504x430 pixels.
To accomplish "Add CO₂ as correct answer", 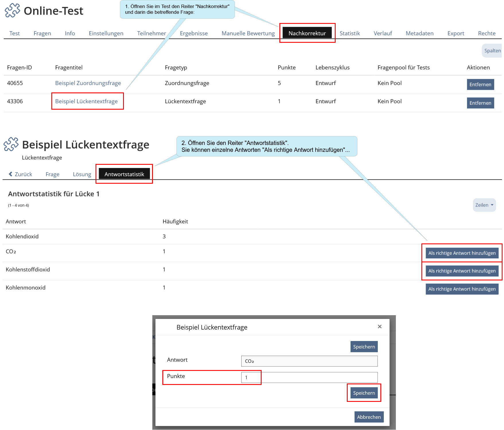I will click(462, 253).
